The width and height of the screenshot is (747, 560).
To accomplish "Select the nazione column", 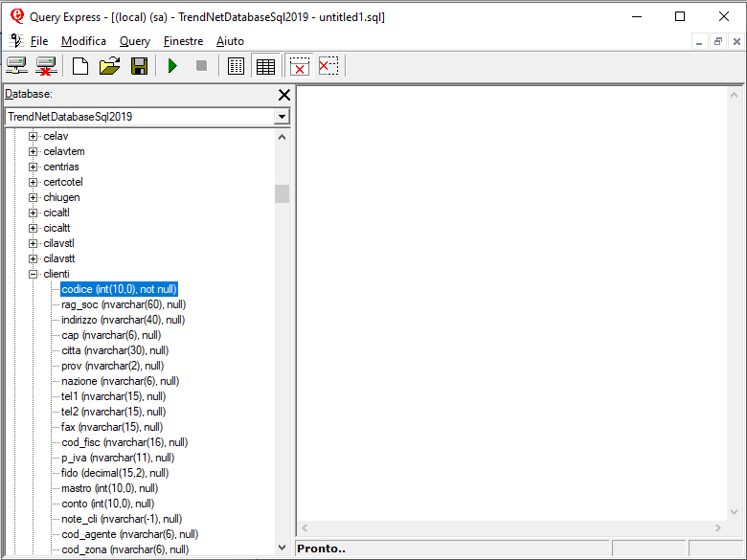I will [x=120, y=381].
